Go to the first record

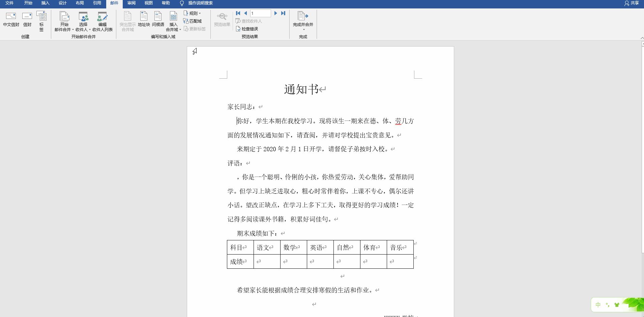coord(238,13)
